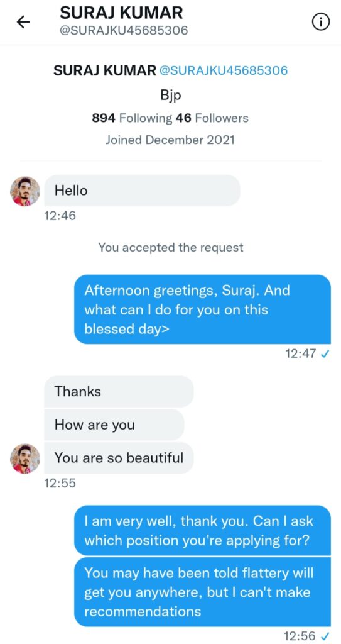Select the 'Thanks' message bubble
Viewport: 341px width, 644px height.
pos(119,391)
